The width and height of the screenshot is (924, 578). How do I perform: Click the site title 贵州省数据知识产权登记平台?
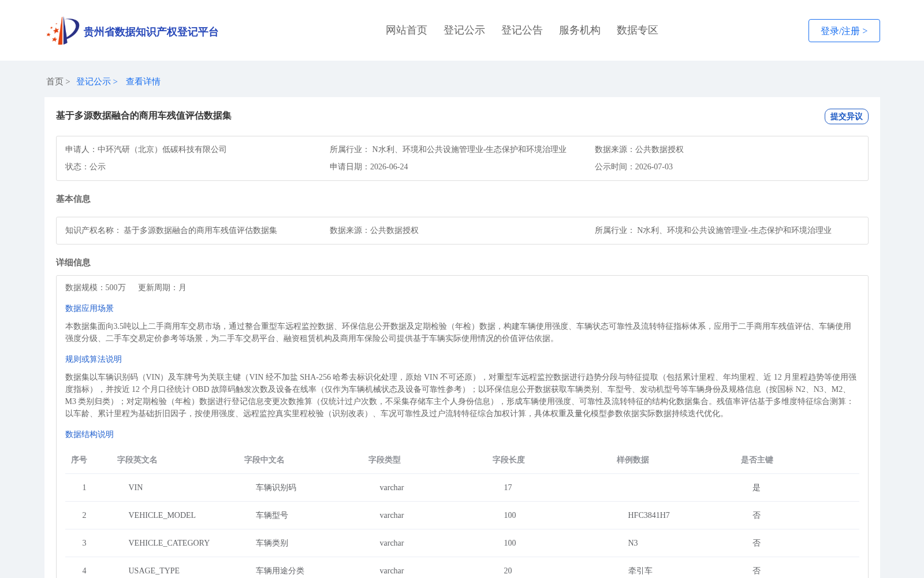151,32
